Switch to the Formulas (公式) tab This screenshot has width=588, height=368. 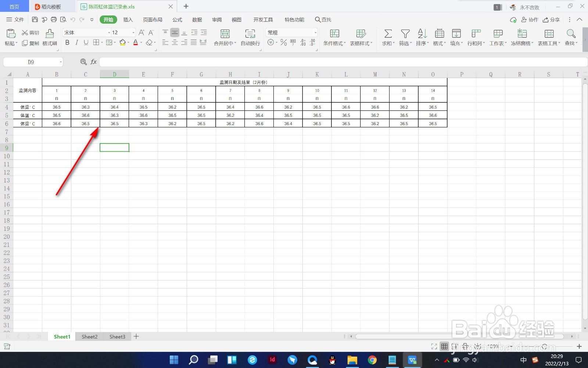coord(177,20)
